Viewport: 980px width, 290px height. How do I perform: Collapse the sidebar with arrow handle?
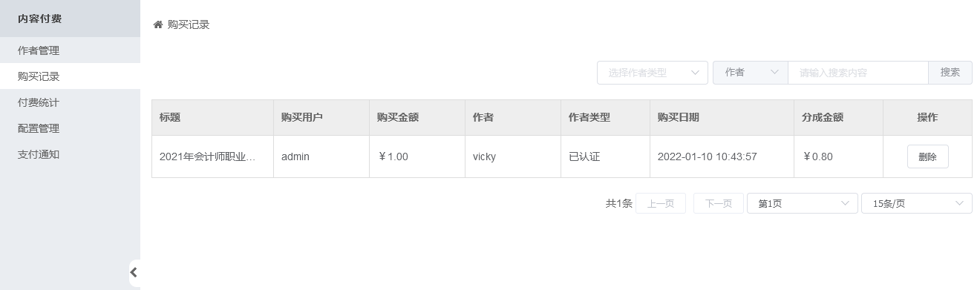(134, 272)
